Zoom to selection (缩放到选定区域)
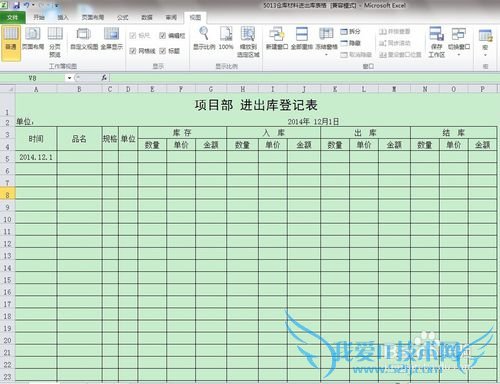The image size is (500, 384). [248, 43]
